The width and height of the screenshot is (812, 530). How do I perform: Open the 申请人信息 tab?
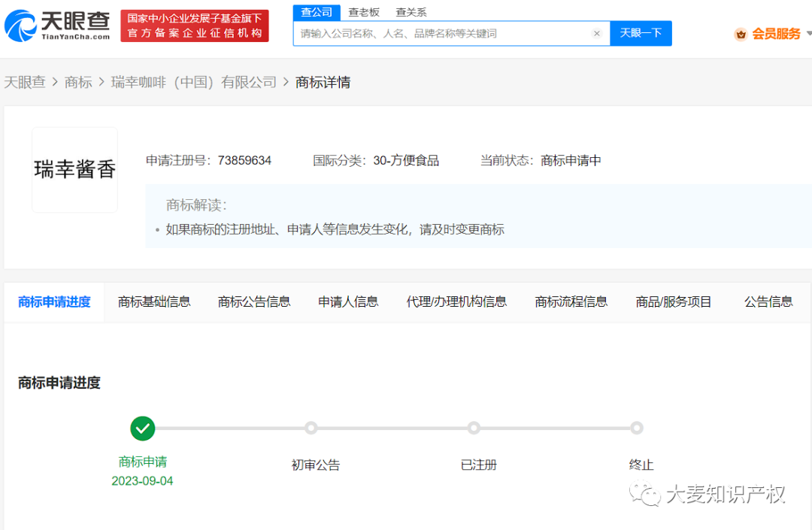pyautogui.click(x=347, y=301)
